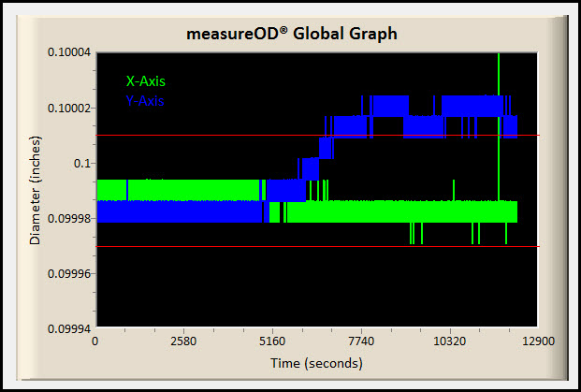This screenshot has width=581, height=392.
Task: Select the green X-Axis legend label
Action: (x=146, y=81)
